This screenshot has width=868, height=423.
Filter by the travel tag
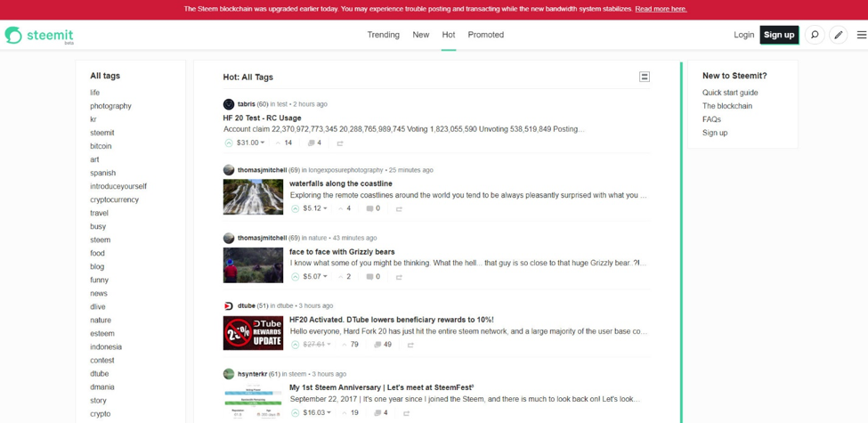tap(99, 213)
